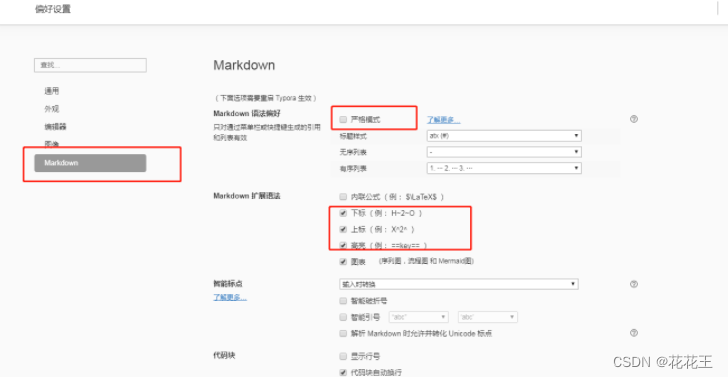Image resolution: width=728 pixels, height=378 pixels.
Task: Select 图像 in preferences sidebar
Action: click(x=52, y=144)
